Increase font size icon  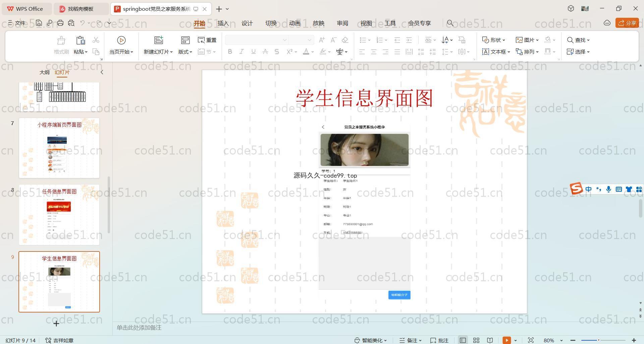click(x=322, y=40)
